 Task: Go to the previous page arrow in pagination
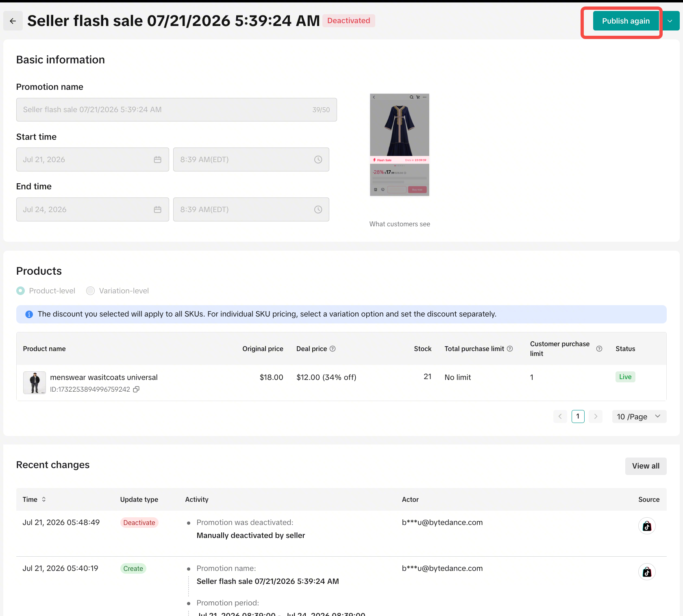[560, 416]
